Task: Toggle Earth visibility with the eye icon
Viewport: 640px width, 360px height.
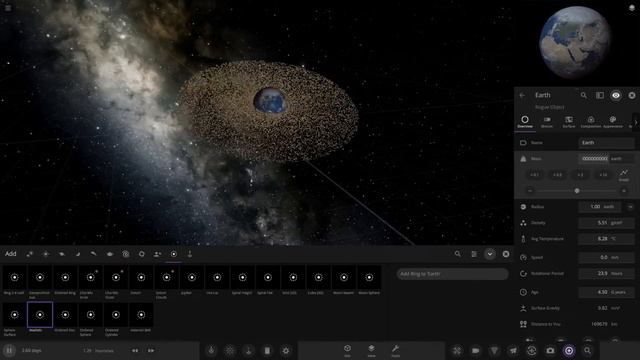Action: click(616, 95)
